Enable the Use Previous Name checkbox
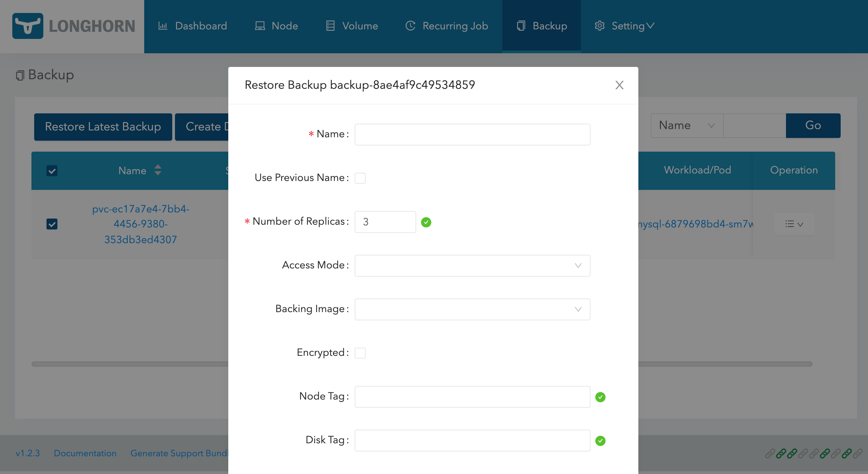 pos(360,178)
